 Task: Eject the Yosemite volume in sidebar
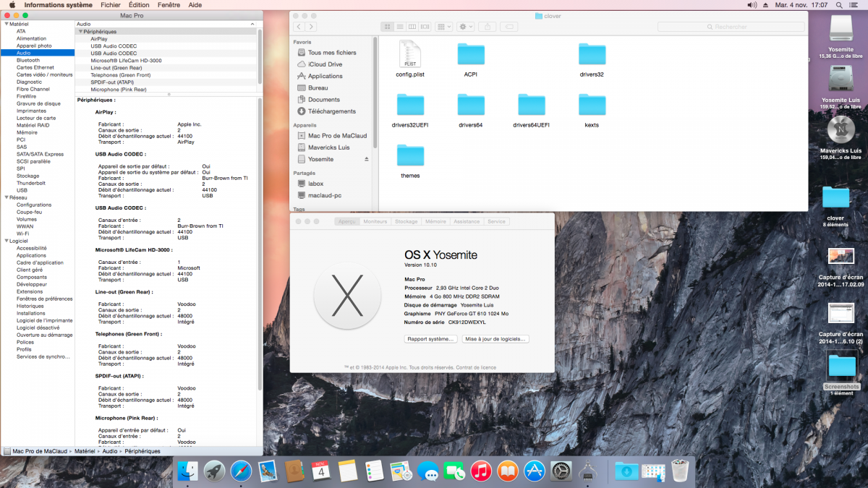(366, 159)
